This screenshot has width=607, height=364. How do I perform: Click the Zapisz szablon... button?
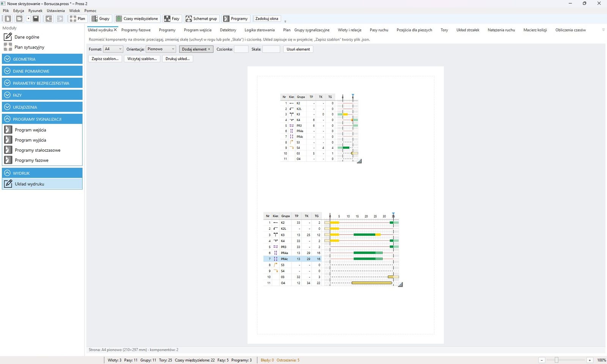coord(105,59)
